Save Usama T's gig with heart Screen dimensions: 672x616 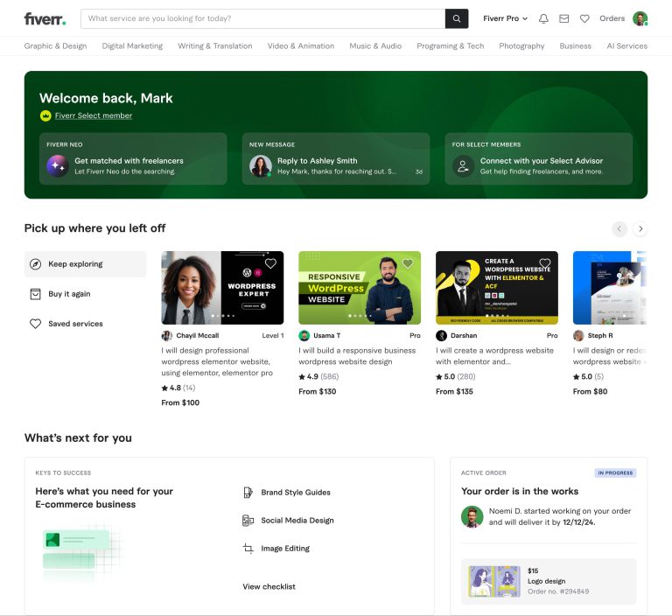coord(408,263)
